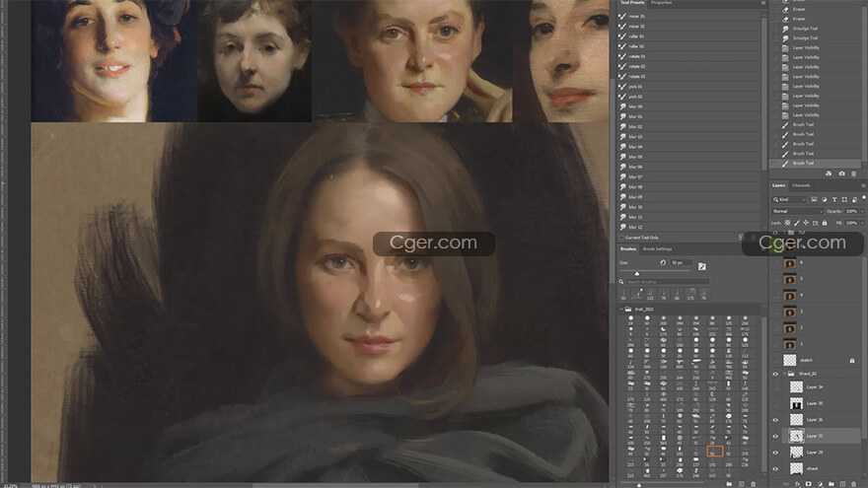Image resolution: width=868 pixels, height=488 pixels.
Task: Click the brush Size slider handle
Action: 636,273
